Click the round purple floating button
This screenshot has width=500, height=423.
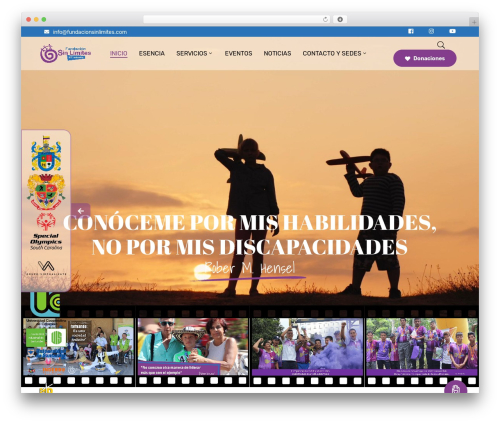coord(455,387)
